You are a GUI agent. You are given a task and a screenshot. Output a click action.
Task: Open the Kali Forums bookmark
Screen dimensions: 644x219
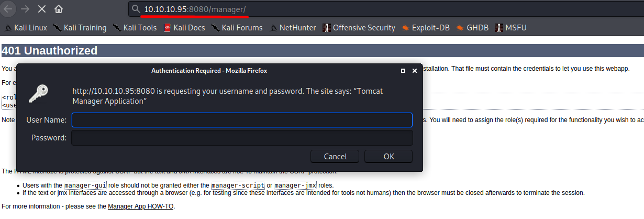pos(237,28)
